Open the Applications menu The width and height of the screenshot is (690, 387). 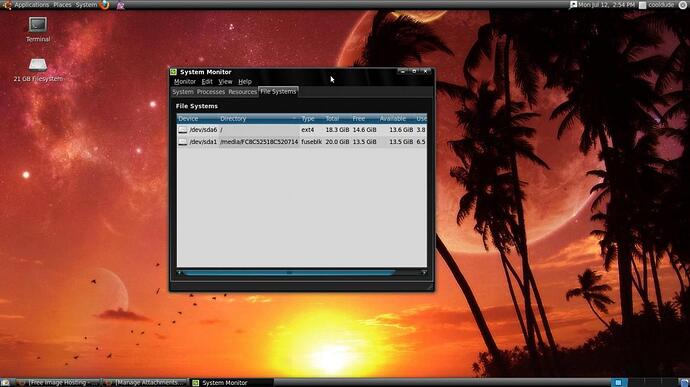coord(31,5)
